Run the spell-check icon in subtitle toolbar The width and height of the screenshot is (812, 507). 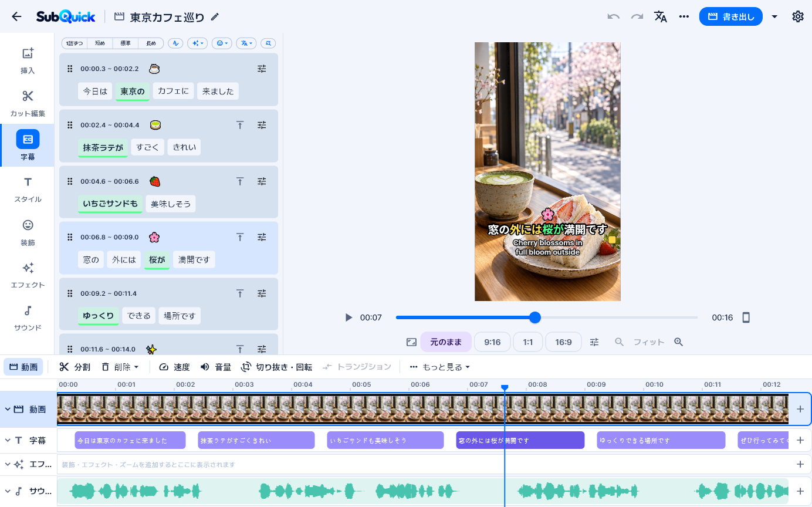[175, 43]
